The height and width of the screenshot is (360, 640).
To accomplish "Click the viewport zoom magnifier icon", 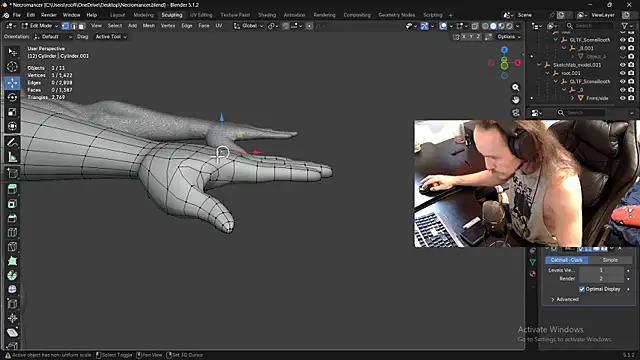I will coord(516,87).
